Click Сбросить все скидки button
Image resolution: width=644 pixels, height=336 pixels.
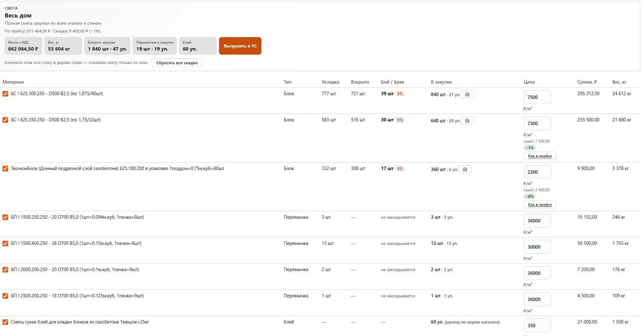177,63
